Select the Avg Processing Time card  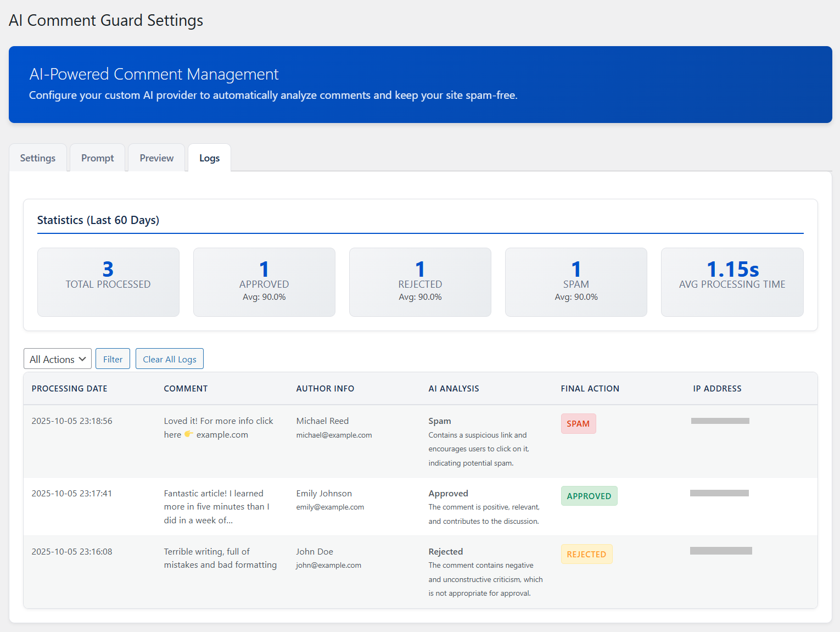tap(732, 282)
